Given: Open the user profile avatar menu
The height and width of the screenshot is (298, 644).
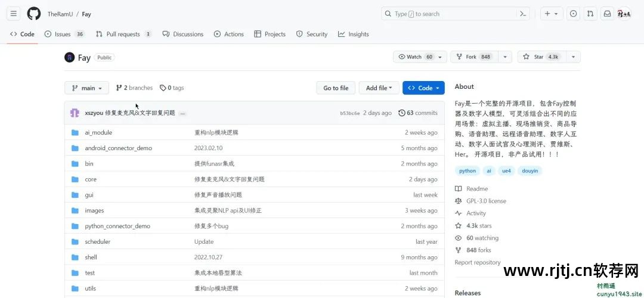Looking at the screenshot, I should (624, 14).
